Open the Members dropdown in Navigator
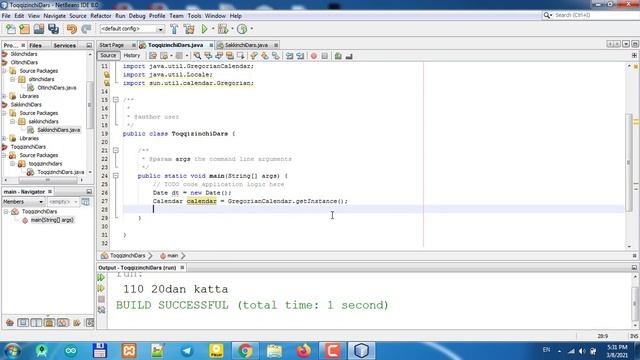 23,202
